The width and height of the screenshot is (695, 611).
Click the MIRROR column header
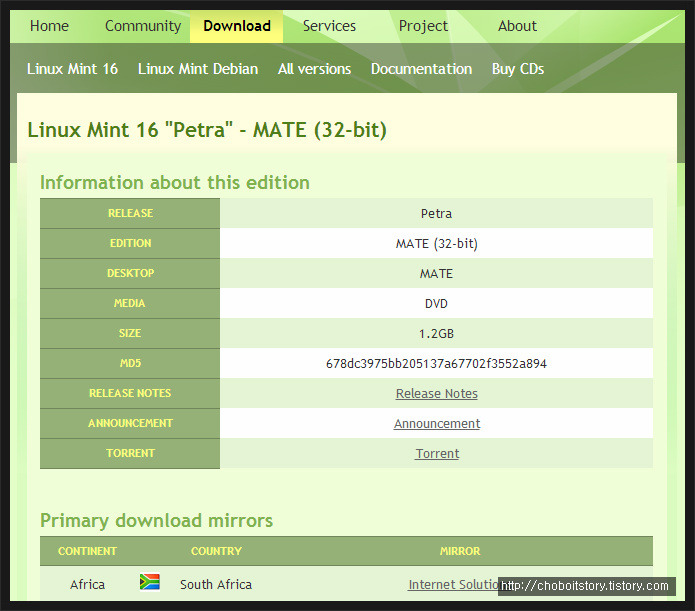coord(460,551)
